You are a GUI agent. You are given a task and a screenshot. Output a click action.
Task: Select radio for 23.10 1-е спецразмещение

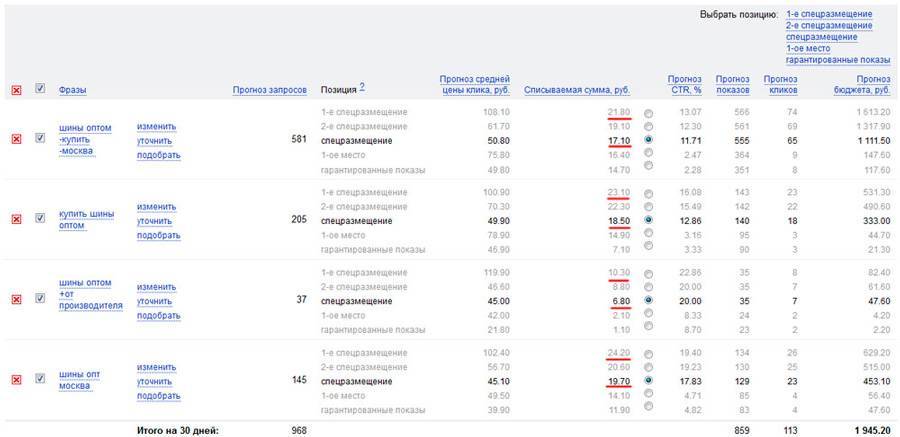(649, 194)
